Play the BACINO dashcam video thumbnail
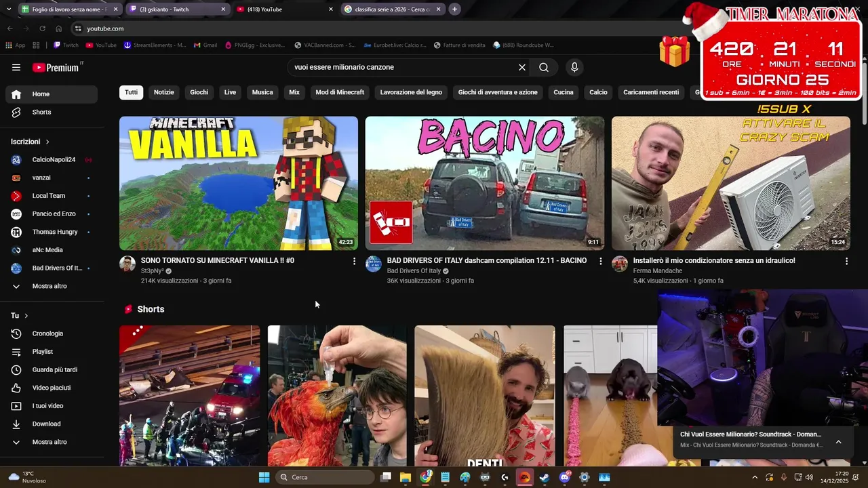 point(485,183)
